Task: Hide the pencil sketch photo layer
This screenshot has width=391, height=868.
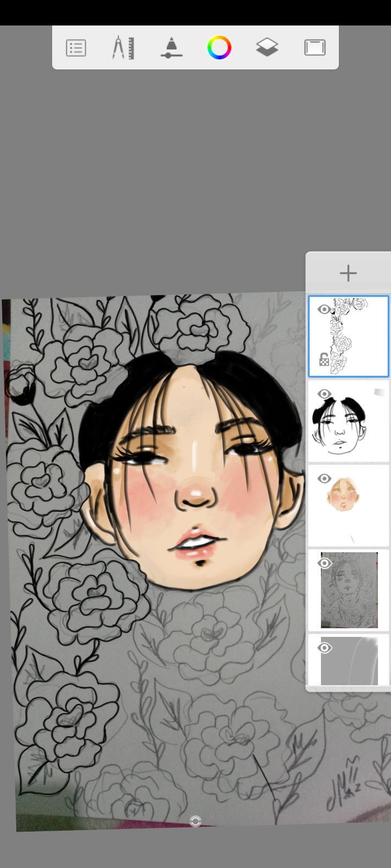Action: (325, 563)
